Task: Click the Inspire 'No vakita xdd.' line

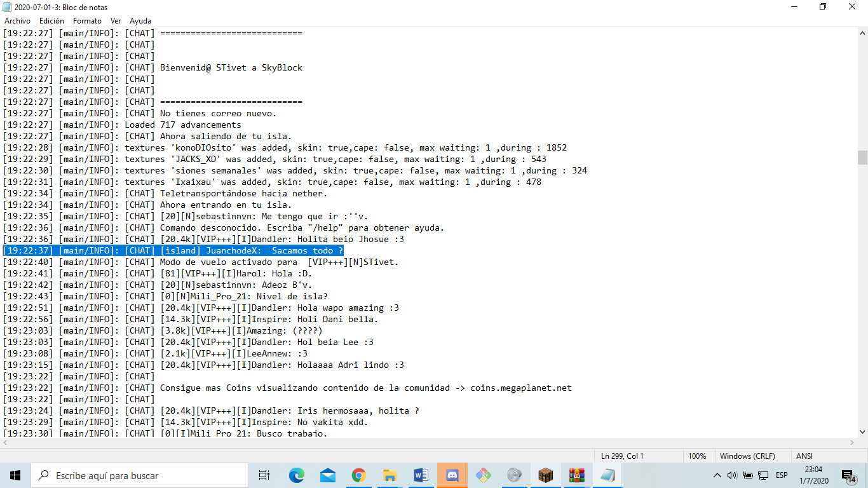Action: pos(186,422)
